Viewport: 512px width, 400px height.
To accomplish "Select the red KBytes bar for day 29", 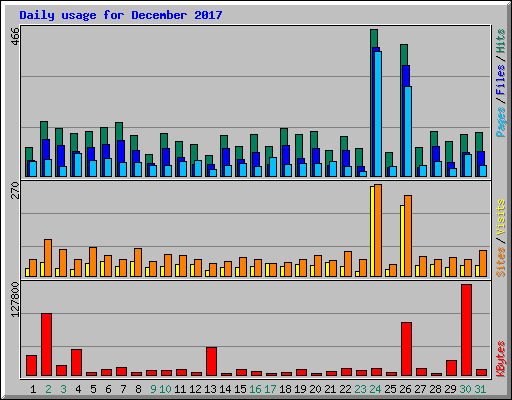I will [x=451, y=368].
